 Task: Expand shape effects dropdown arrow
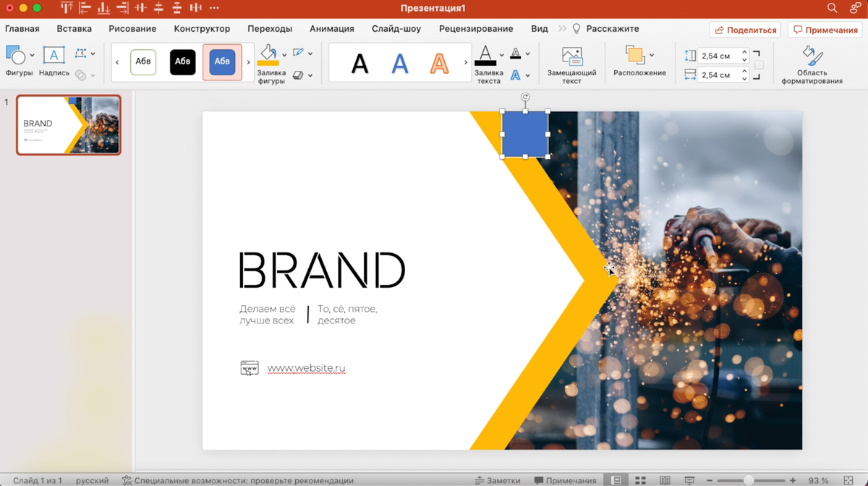(x=310, y=74)
